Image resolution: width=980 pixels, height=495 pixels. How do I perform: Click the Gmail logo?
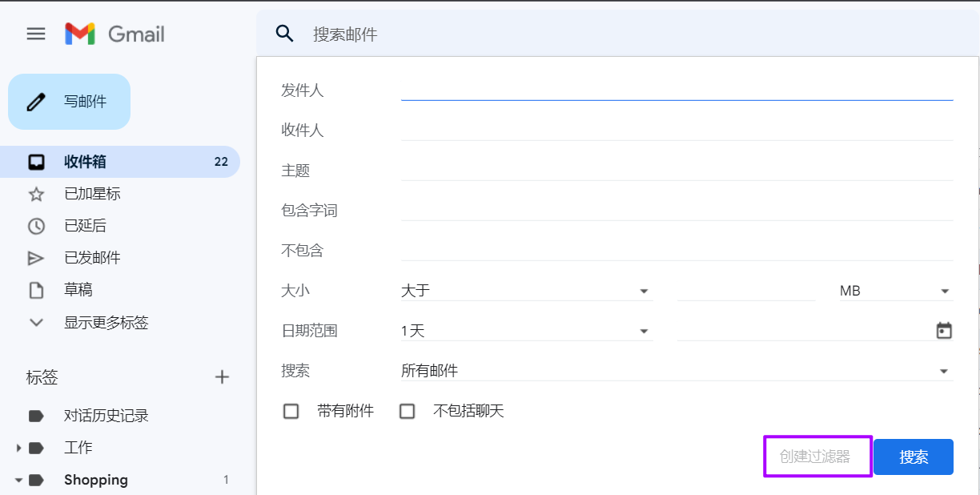(x=114, y=34)
